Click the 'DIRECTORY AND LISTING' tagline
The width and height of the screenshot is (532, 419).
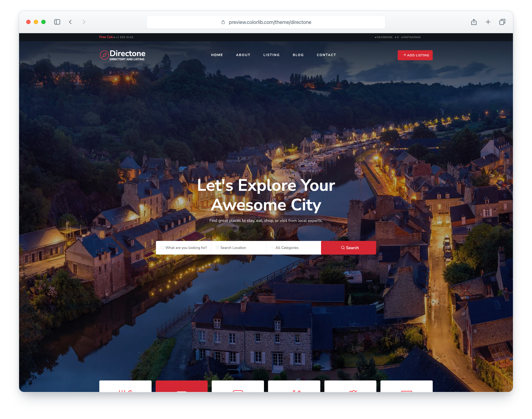127,59
